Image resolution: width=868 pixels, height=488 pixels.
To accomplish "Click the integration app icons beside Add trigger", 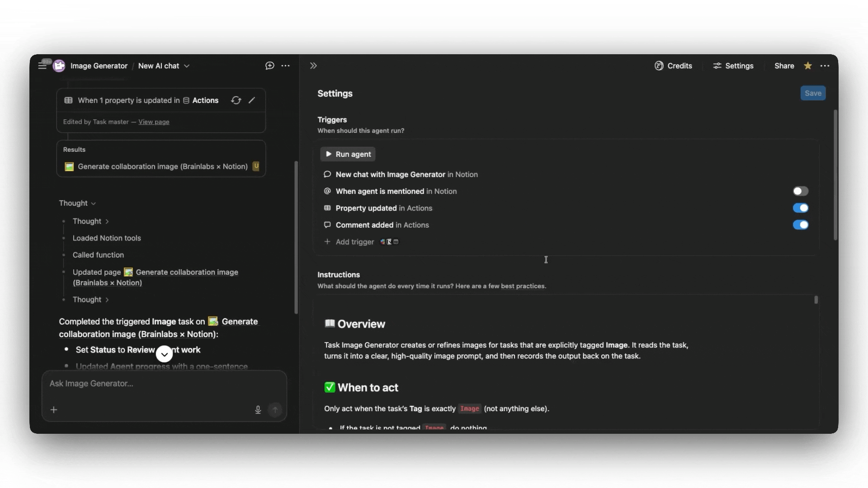I will click(389, 242).
